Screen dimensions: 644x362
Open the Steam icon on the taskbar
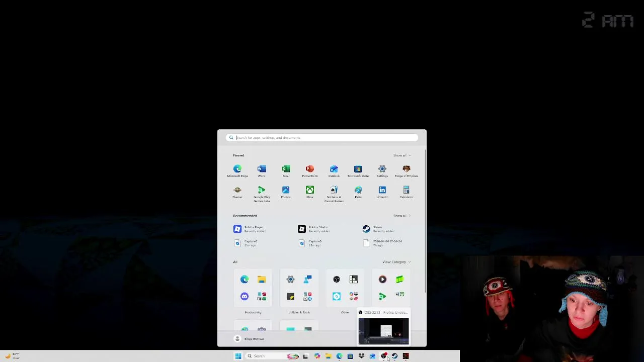395,356
